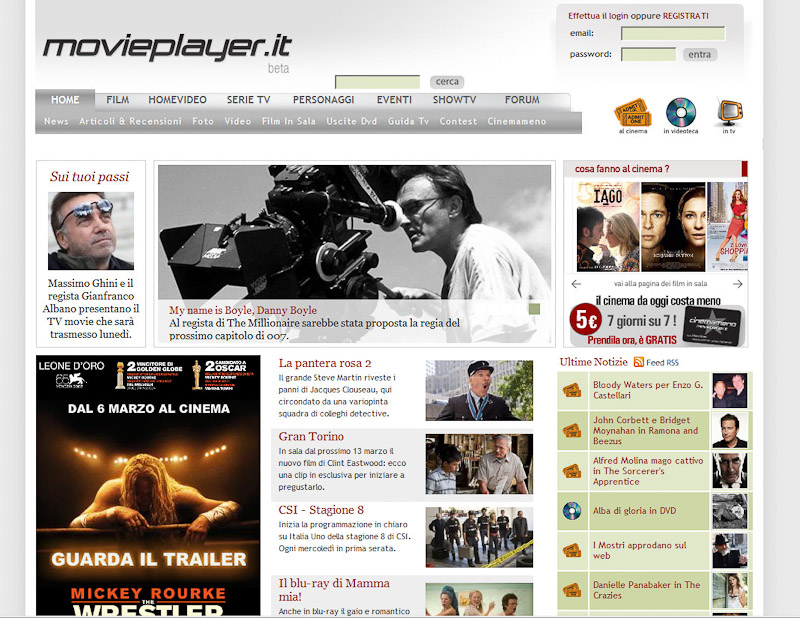
Task: Click 'vai alla pagina dei film in sala'
Action: click(660, 284)
